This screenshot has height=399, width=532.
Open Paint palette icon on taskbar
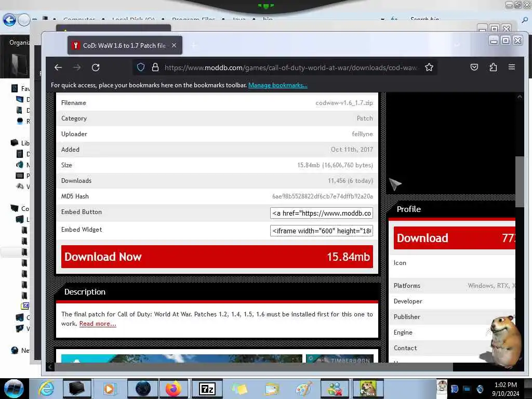(303, 389)
